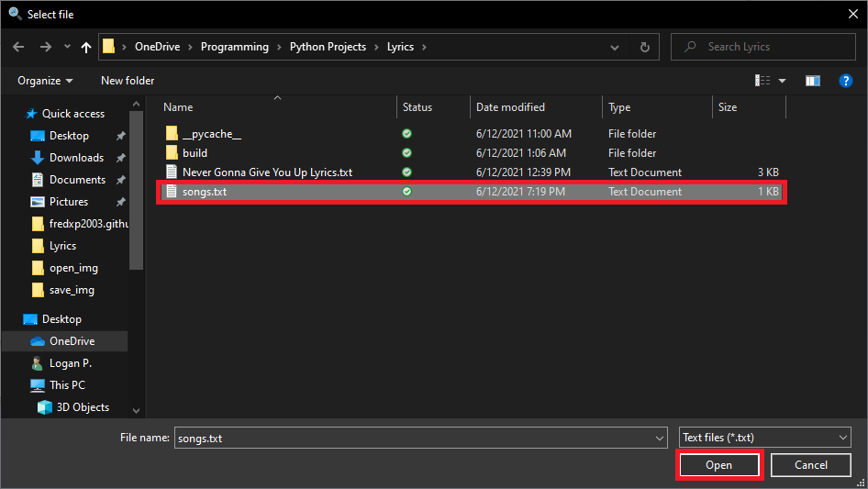Open more view options dropdown arrow

point(782,81)
